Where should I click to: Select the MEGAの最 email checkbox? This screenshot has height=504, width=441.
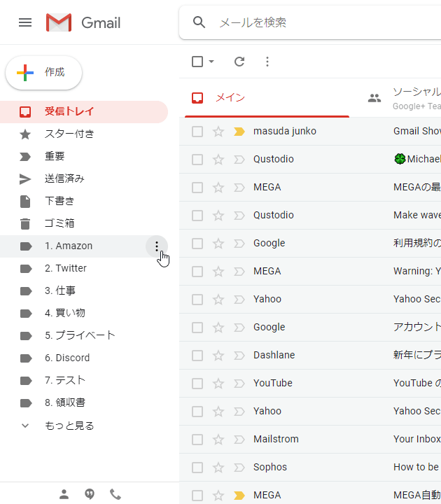click(x=197, y=188)
